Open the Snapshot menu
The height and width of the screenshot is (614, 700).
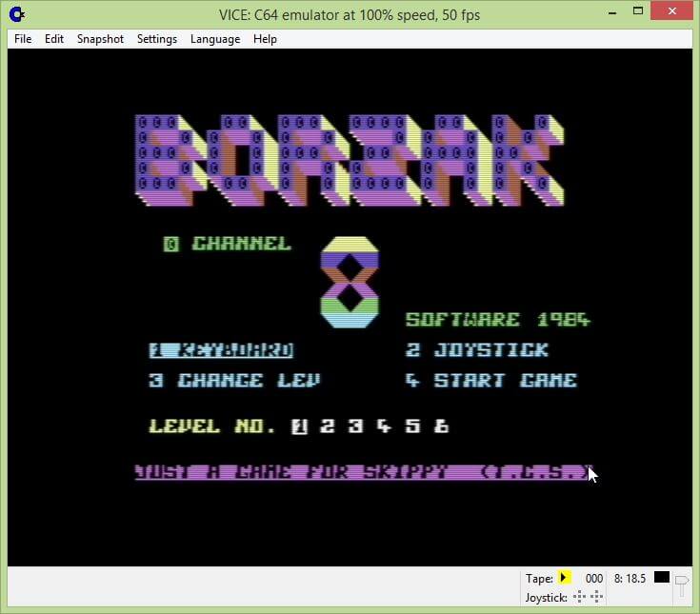coord(100,39)
